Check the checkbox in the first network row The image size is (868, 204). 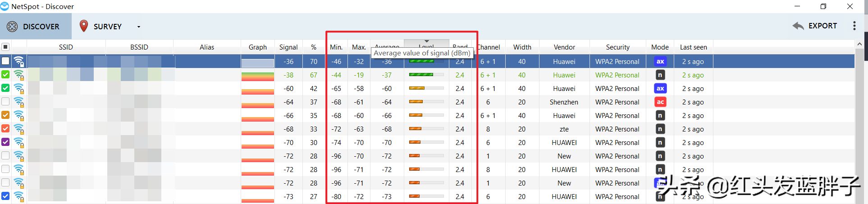5,61
